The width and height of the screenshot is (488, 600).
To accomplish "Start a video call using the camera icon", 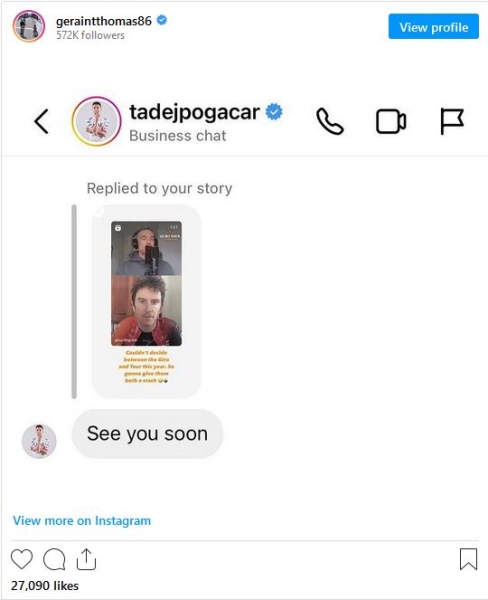I will (391, 122).
